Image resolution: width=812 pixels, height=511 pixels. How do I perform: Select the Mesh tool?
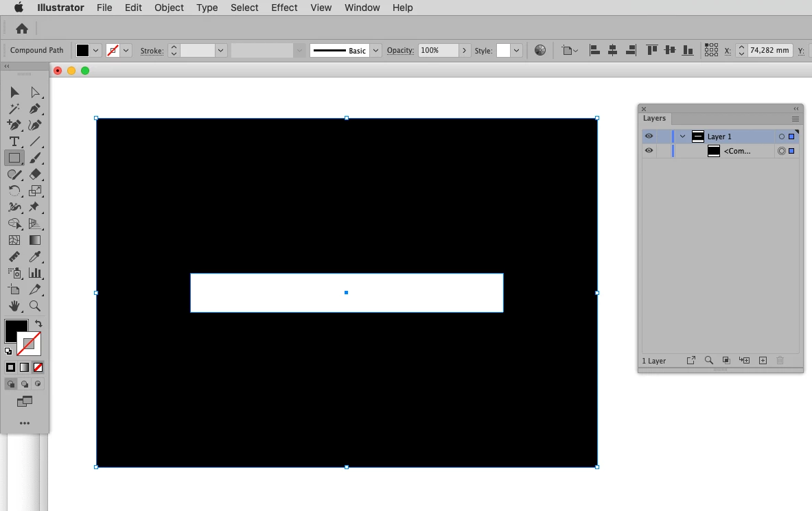click(14, 240)
